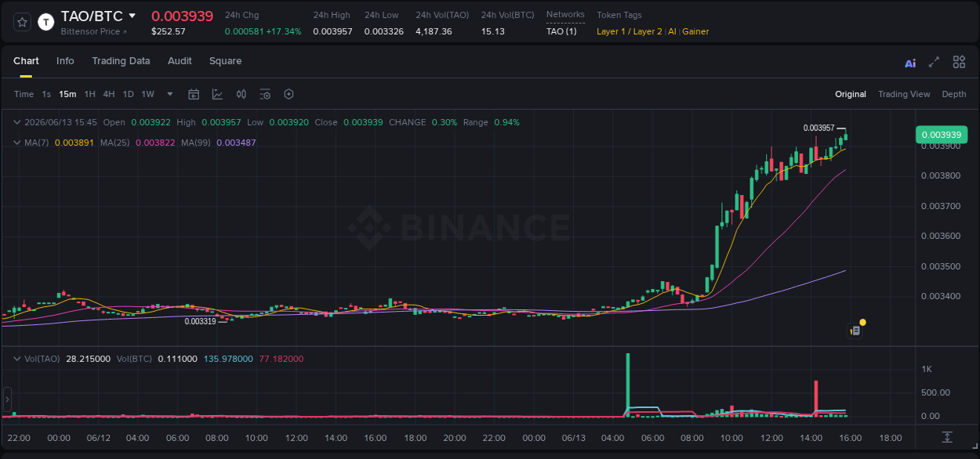Click the Layer 1 / Layer 2 token tag
The image size is (980, 459).
point(630,31)
